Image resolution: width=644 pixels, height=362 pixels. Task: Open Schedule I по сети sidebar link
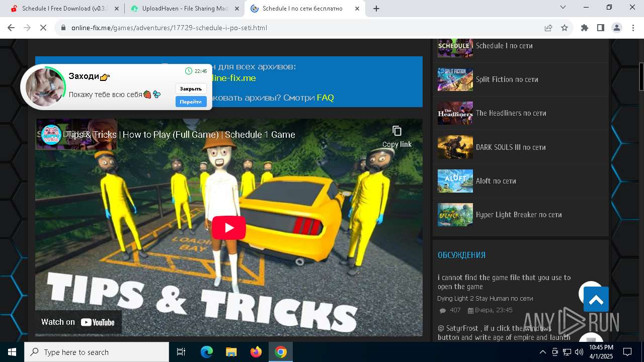(x=504, y=46)
